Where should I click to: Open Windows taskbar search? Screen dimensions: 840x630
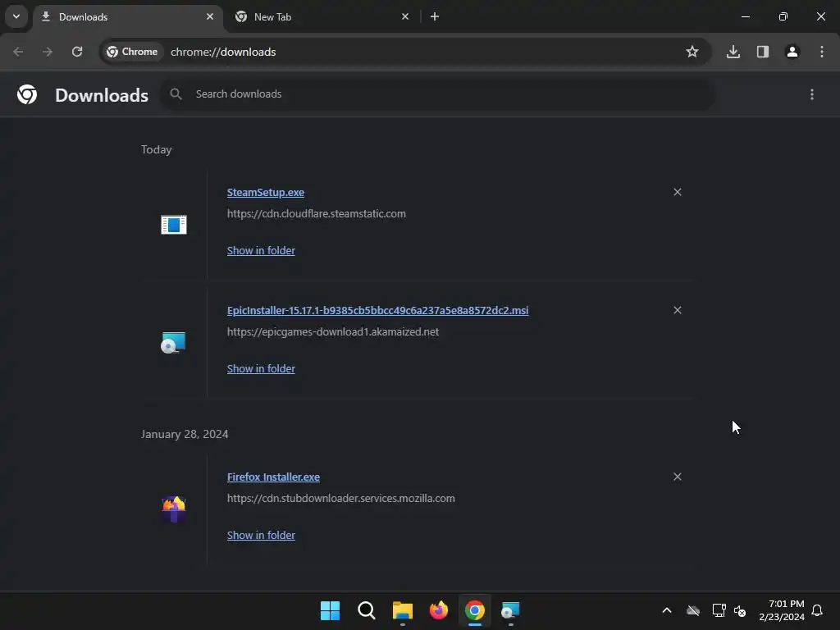point(367,610)
